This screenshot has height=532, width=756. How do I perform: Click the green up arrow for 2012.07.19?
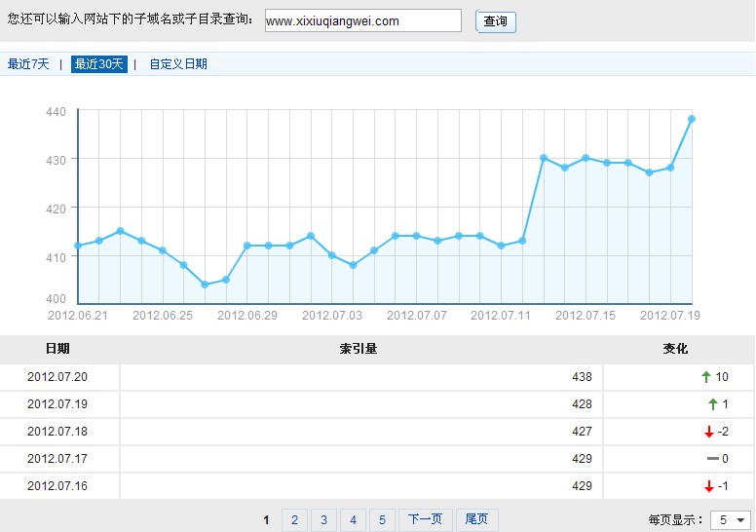point(712,404)
